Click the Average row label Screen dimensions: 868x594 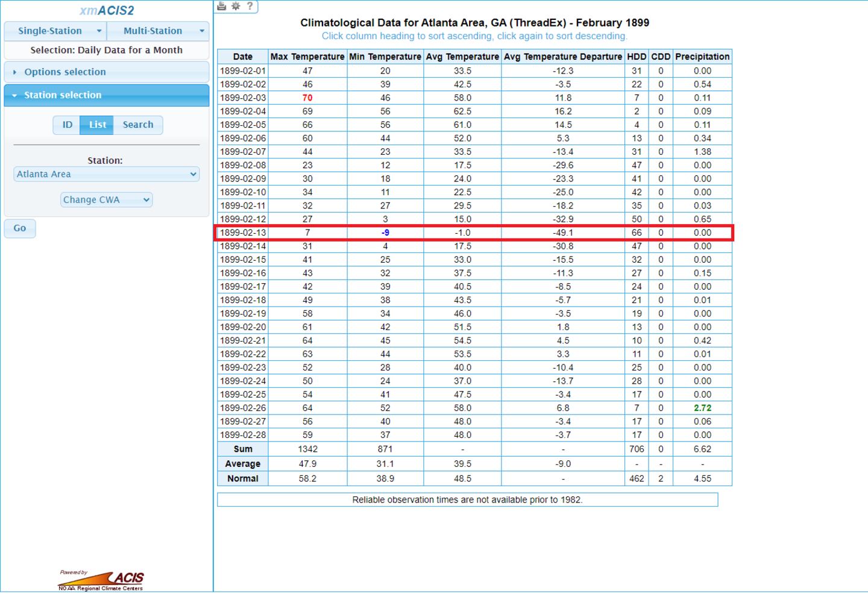tap(243, 464)
